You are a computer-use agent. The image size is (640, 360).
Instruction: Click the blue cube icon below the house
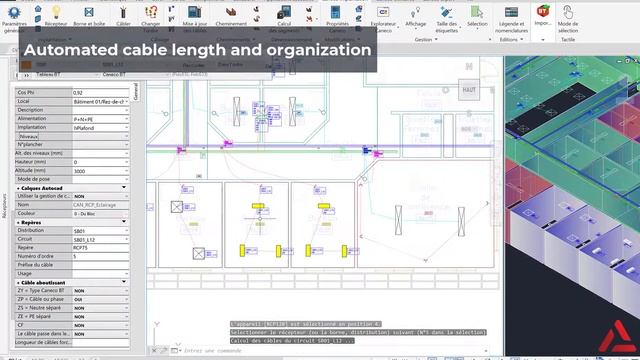[38, 19]
